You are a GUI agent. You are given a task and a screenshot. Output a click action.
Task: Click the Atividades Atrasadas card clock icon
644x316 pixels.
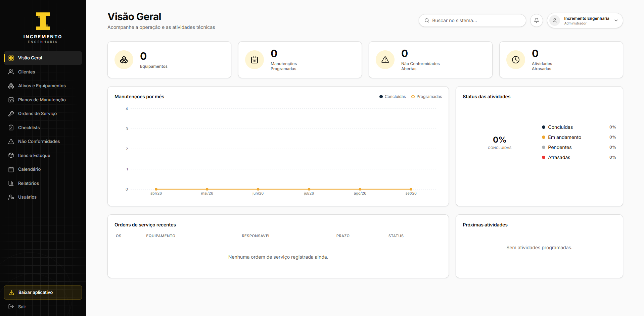tap(516, 60)
